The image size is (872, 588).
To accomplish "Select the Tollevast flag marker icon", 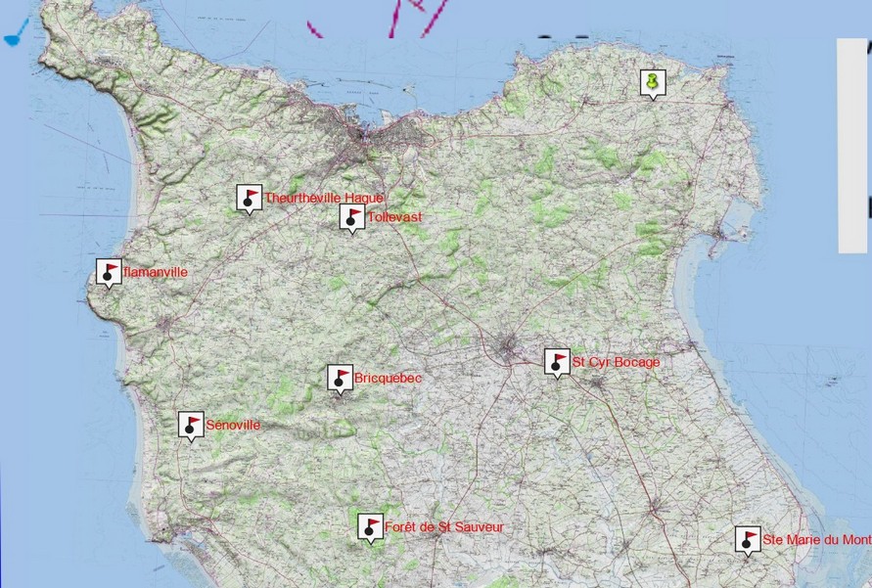I will click(352, 217).
